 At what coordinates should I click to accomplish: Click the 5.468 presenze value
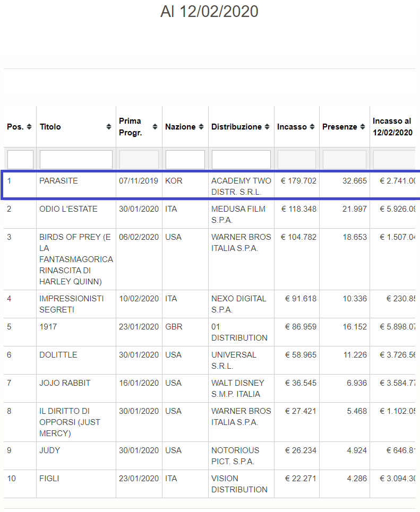(357, 411)
